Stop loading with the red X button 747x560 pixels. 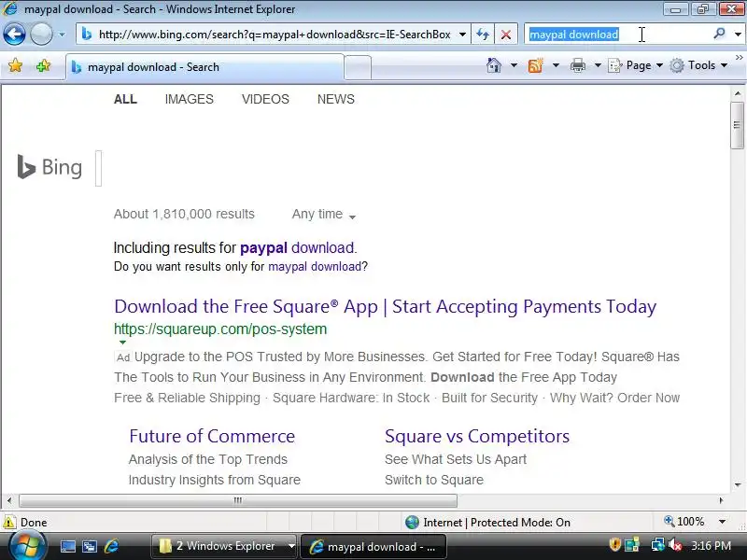tap(506, 35)
